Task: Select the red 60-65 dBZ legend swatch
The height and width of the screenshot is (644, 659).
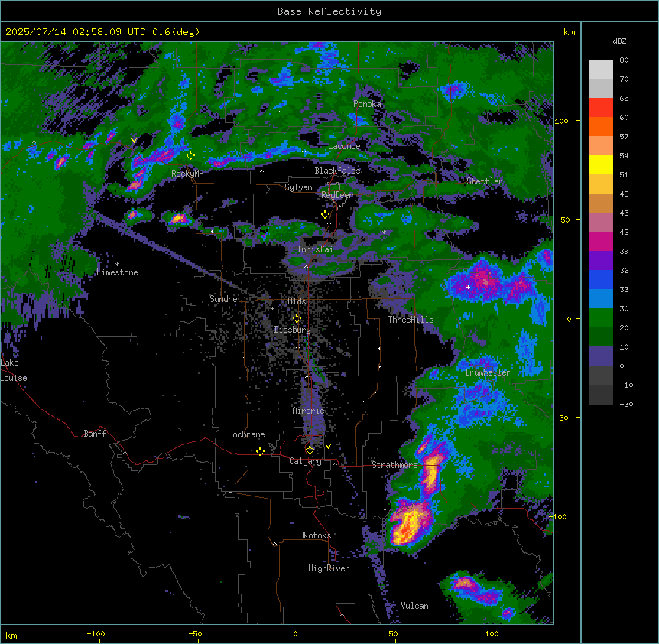Action: coord(601,108)
